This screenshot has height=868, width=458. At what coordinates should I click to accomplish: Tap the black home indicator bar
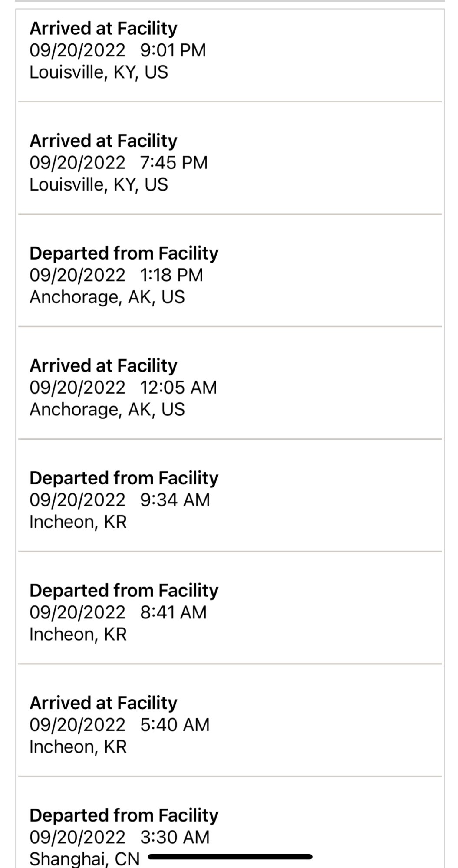pos(230,857)
